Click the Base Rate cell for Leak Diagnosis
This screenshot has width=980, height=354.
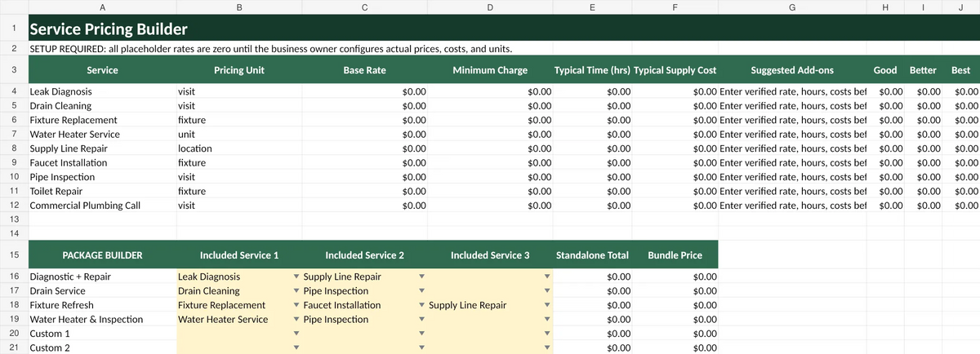point(365,92)
